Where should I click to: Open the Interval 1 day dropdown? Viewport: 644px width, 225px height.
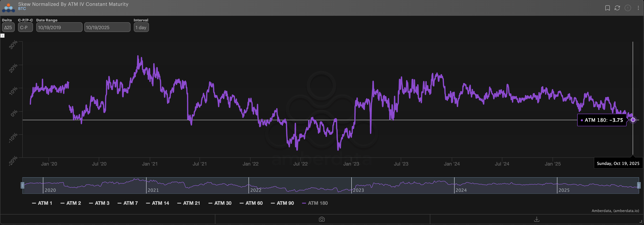pos(141,27)
